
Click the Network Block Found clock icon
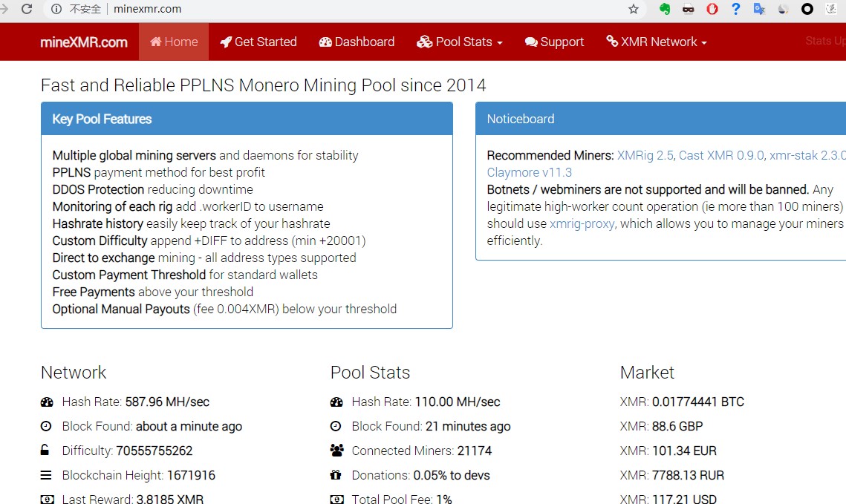46,426
